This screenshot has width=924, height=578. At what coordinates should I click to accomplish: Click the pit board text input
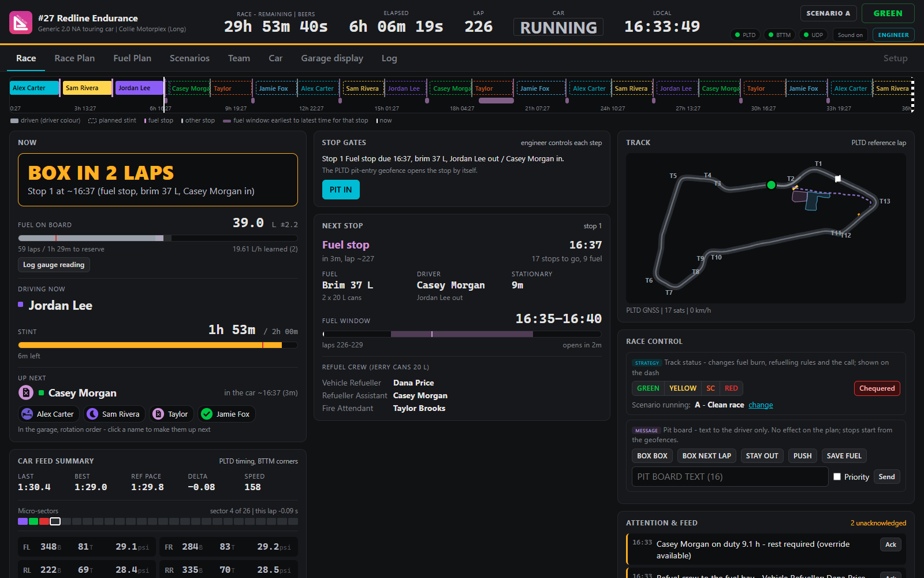(730, 477)
